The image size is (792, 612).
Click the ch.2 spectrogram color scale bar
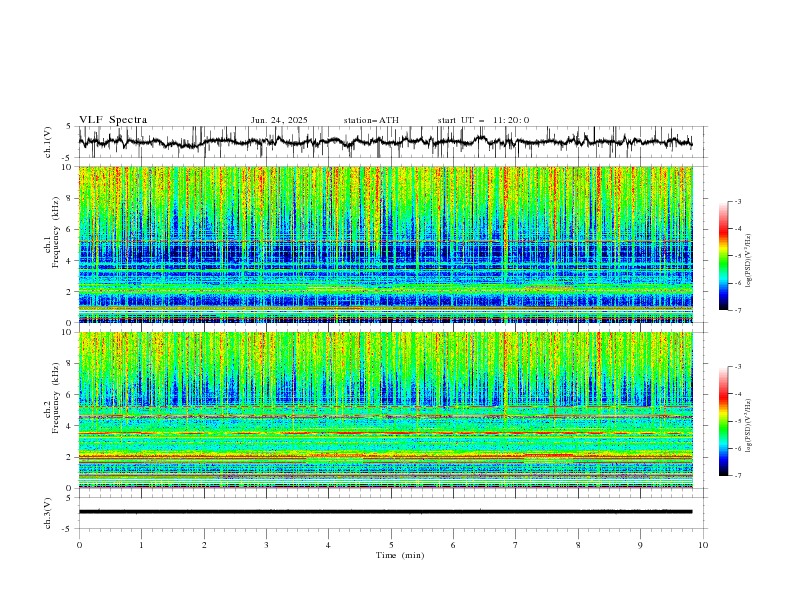click(x=723, y=421)
